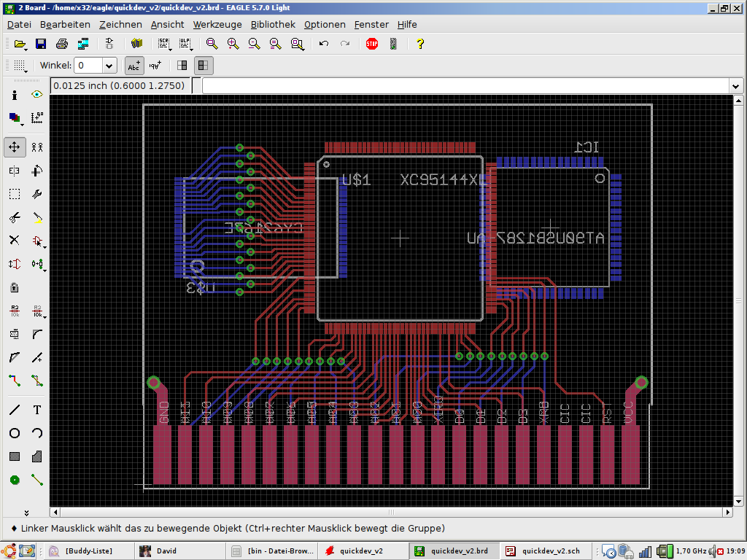Select the Ripup tool
The height and width of the screenshot is (560, 747).
coord(37,380)
